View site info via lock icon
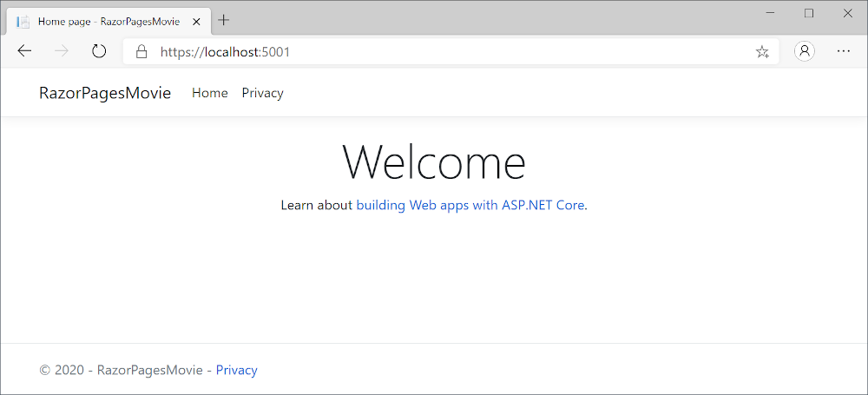 [x=142, y=52]
